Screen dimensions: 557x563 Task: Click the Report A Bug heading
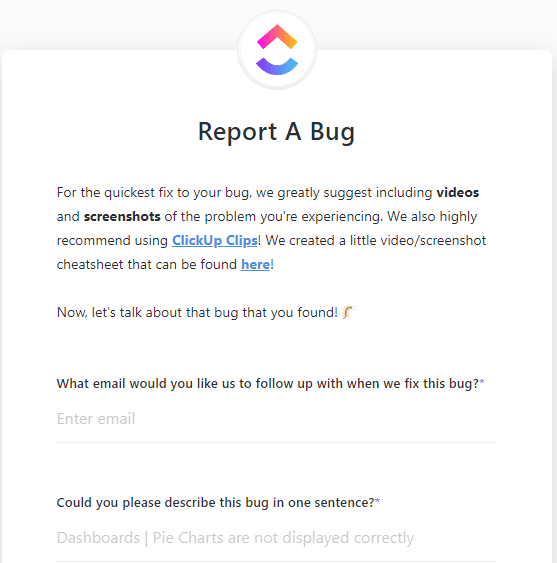click(277, 132)
